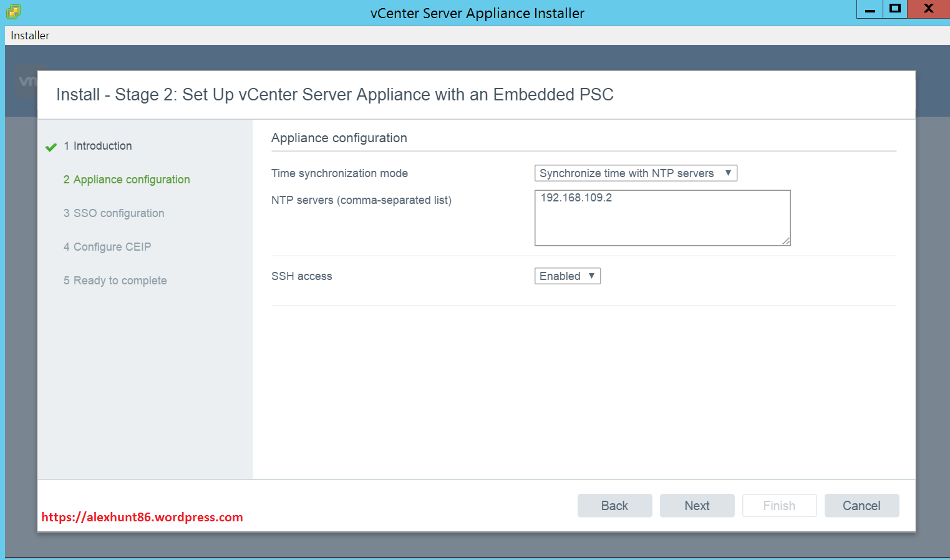Screen dimensions: 950x560
Task: Select the Introduction step in the sidebar
Action: 98,146
